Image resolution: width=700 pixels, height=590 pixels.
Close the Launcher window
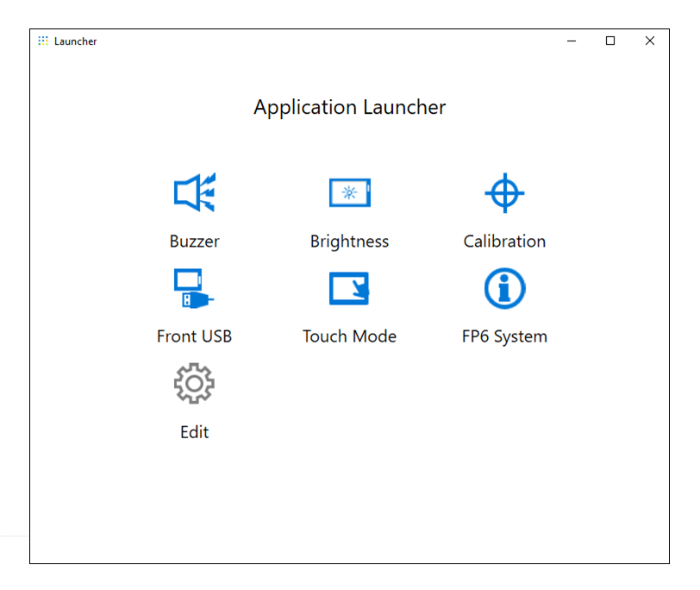(650, 41)
